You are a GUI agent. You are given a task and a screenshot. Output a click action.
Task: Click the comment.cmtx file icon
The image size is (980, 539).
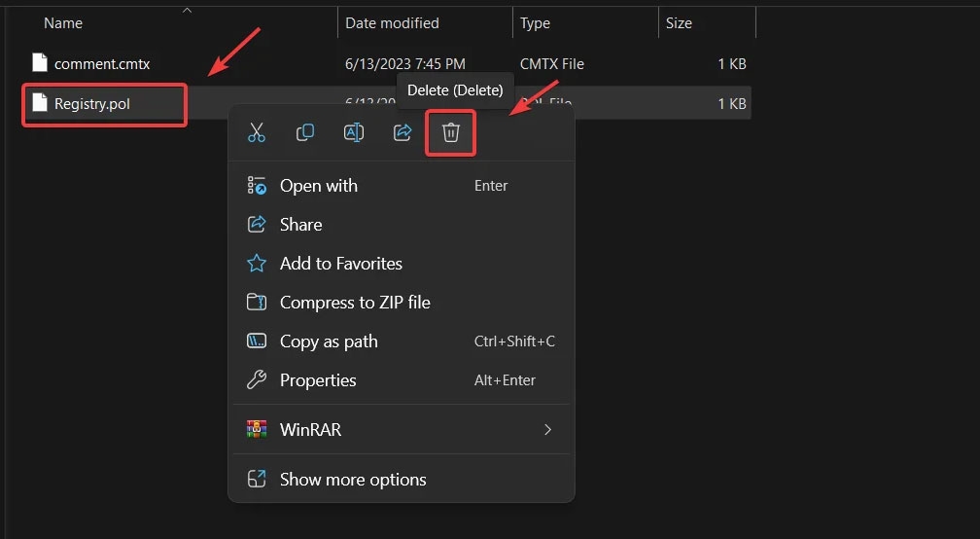(x=40, y=62)
